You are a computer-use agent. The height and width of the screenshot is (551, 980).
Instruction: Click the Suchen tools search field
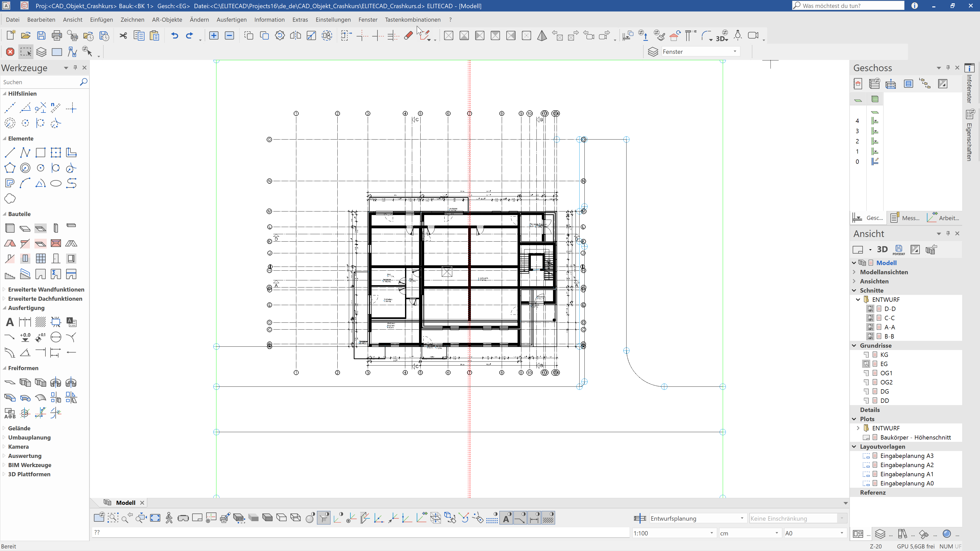40,82
